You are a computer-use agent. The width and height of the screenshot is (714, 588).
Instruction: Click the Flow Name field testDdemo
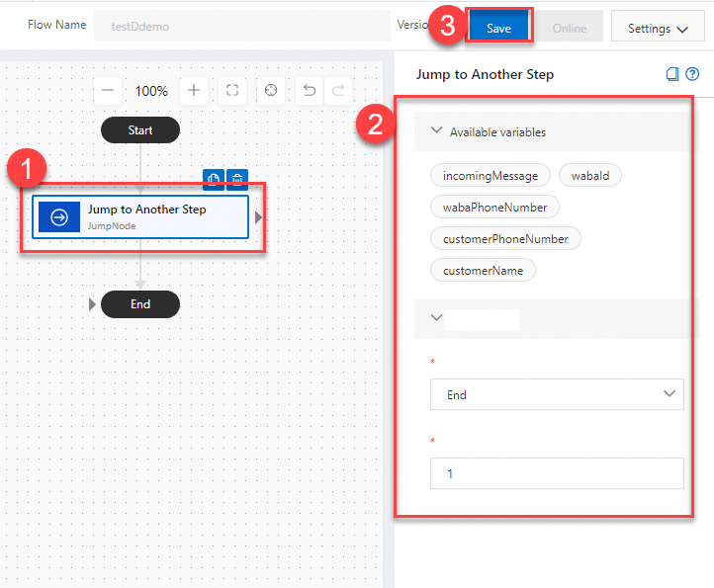pos(242,27)
